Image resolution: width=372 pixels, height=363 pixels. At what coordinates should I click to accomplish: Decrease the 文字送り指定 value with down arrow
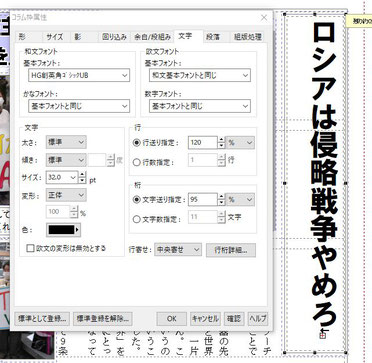[221, 203]
